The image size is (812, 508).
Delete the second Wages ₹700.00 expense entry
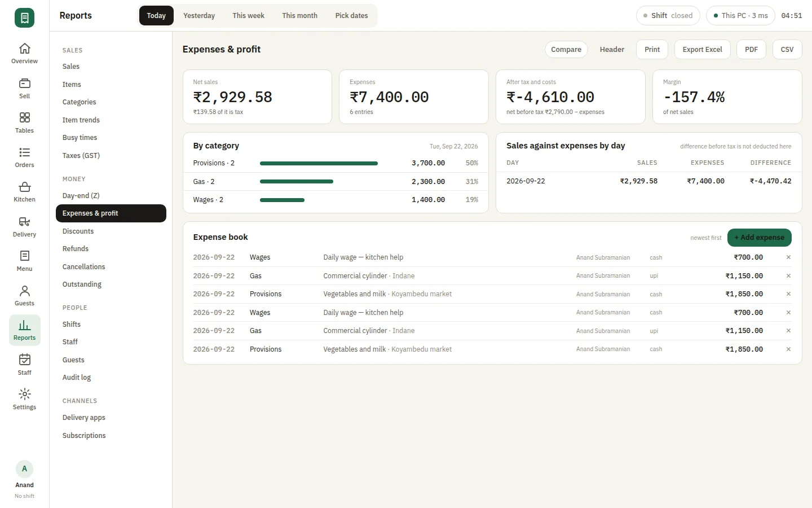click(788, 313)
